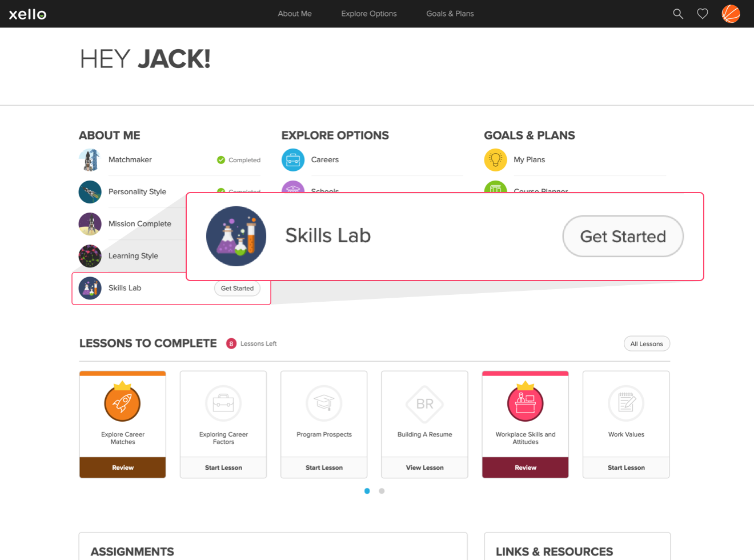Viewport: 754px width, 560px height.
Task: Start the Exploring Career Factors lesson
Action: coord(223,467)
